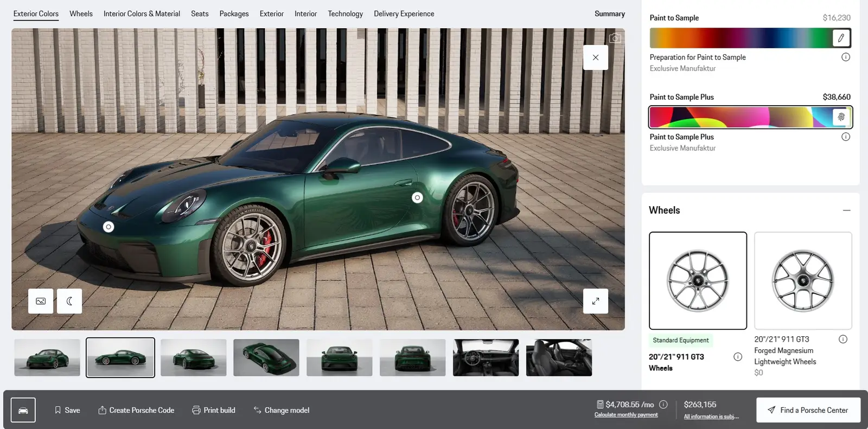Click the camera screenshot icon above the car image
The height and width of the screenshot is (429, 868).
(615, 39)
